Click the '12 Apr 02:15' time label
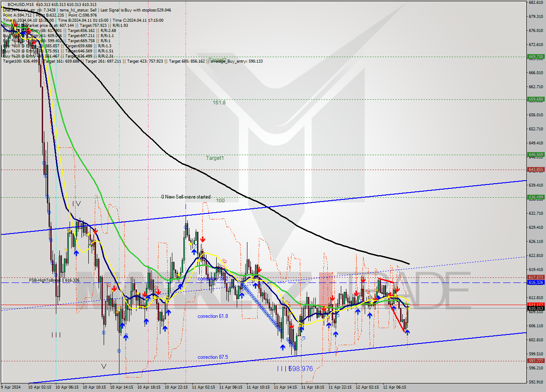This screenshot has width=546, height=392. coord(367,388)
